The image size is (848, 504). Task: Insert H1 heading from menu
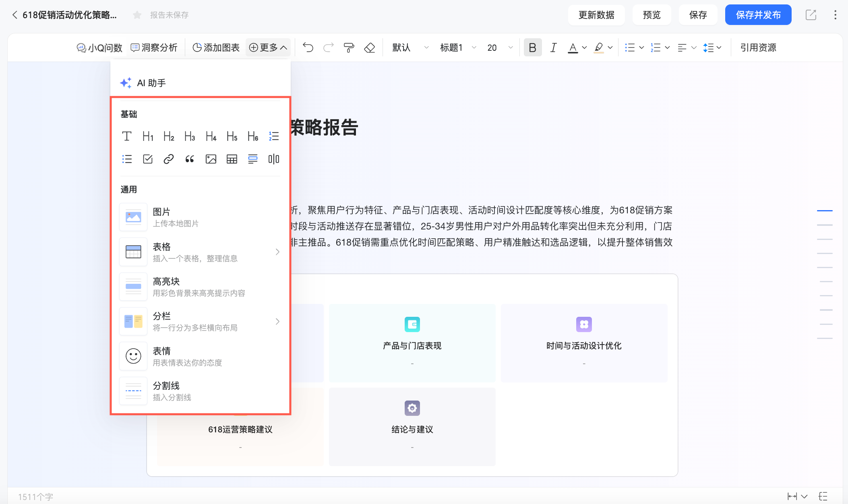tap(148, 136)
